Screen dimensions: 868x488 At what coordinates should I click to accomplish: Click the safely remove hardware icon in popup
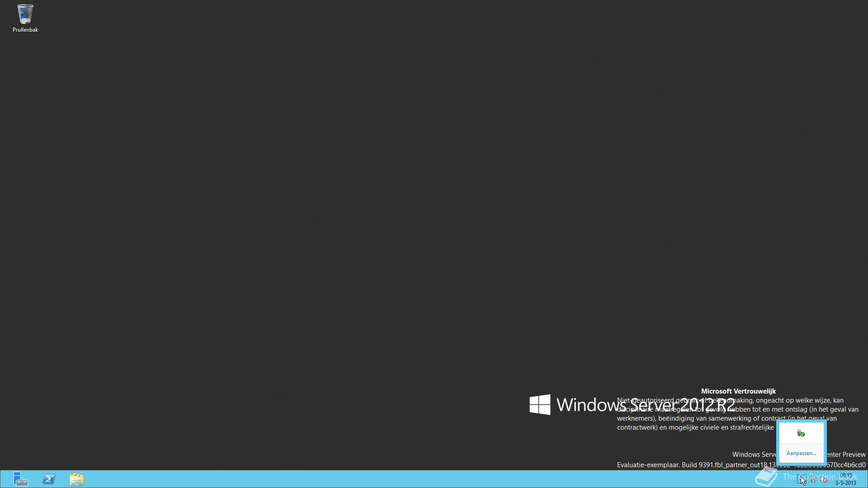pos(801,433)
